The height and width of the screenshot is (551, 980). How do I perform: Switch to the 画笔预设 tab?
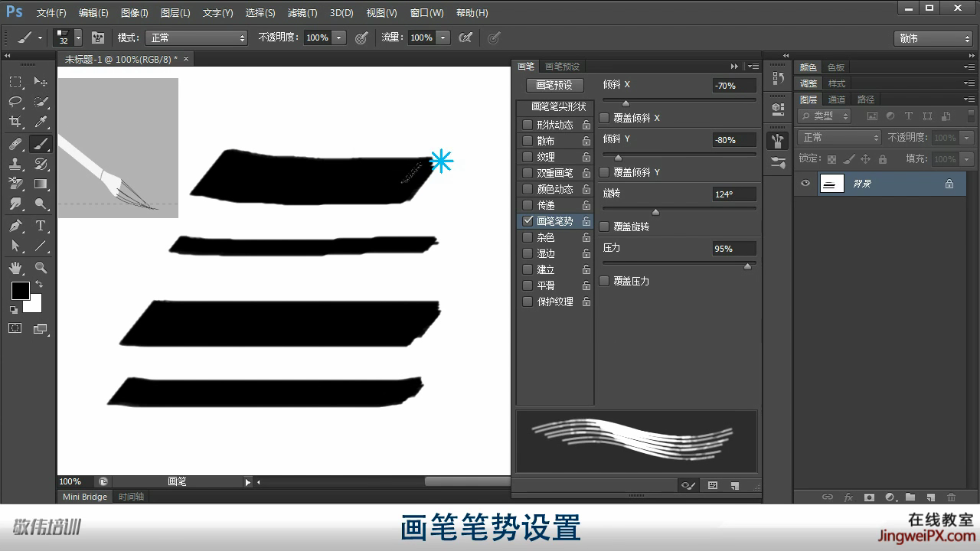562,67
